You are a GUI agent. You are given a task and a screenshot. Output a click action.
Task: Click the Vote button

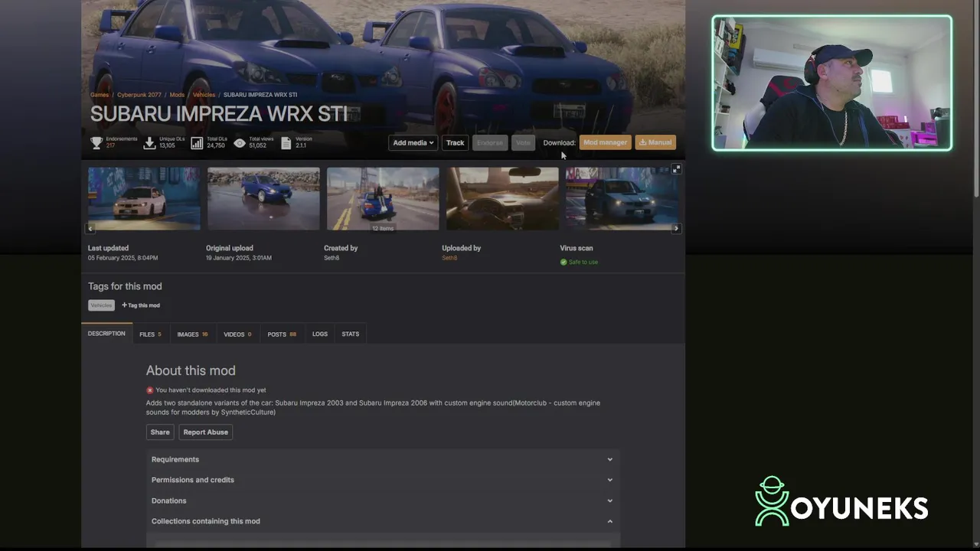point(523,142)
